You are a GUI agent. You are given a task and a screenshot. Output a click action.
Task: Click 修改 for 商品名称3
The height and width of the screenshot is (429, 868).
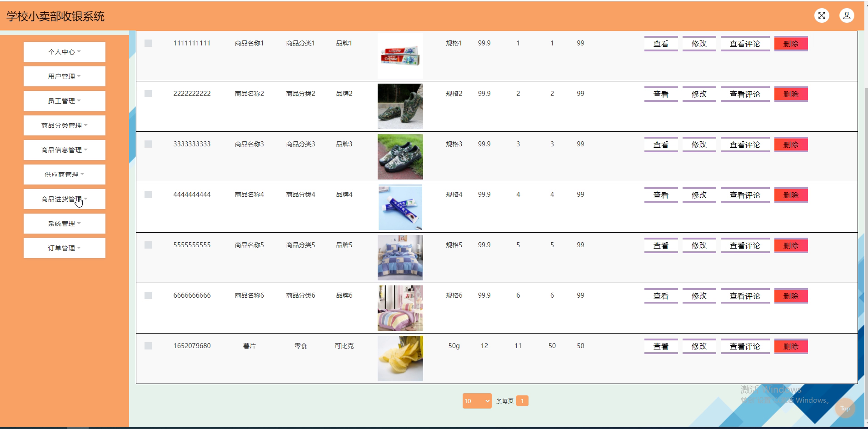pyautogui.click(x=699, y=145)
